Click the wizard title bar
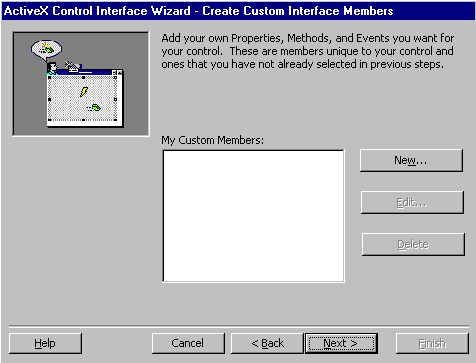Image resolution: width=476 pixels, height=363 pixels. (x=238, y=11)
